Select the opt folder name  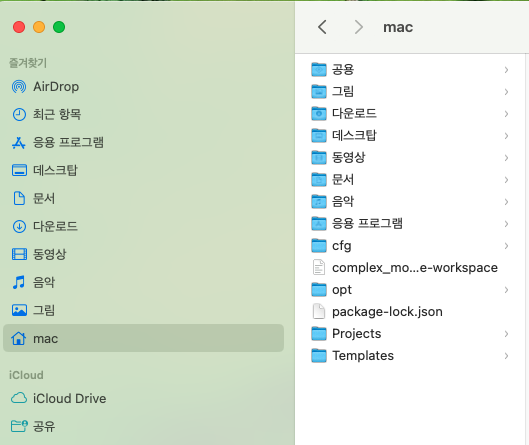click(342, 290)
